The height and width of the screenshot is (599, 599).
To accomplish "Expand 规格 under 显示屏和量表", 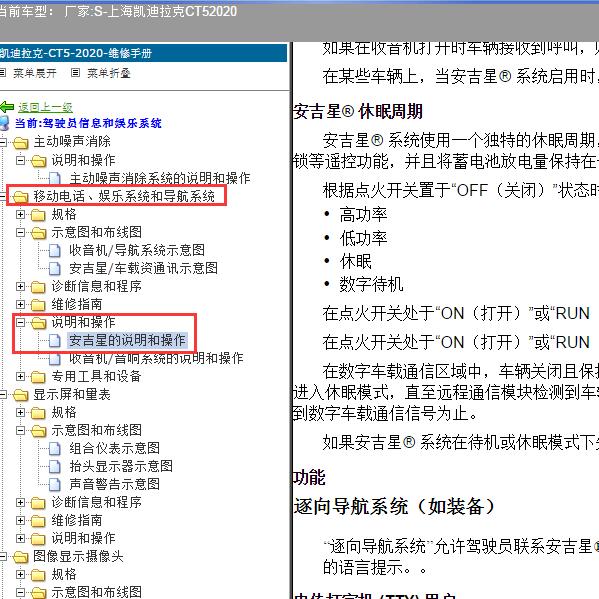I will (20, 412).
